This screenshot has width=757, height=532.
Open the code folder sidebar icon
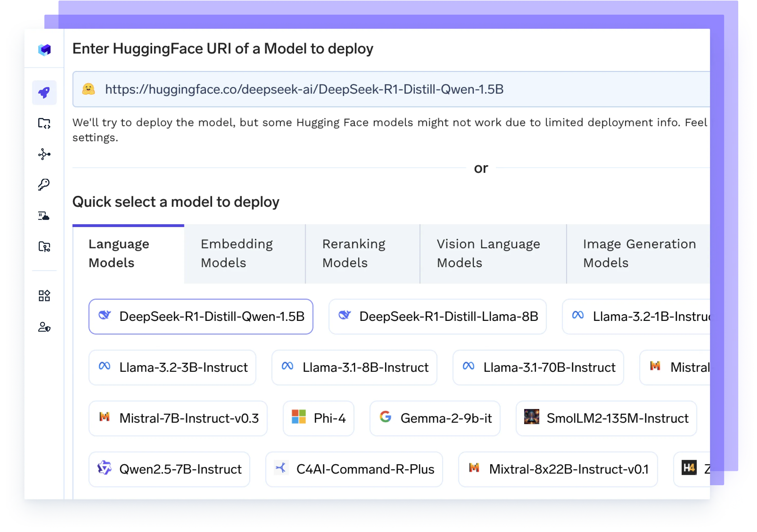(x=44, y=124)
